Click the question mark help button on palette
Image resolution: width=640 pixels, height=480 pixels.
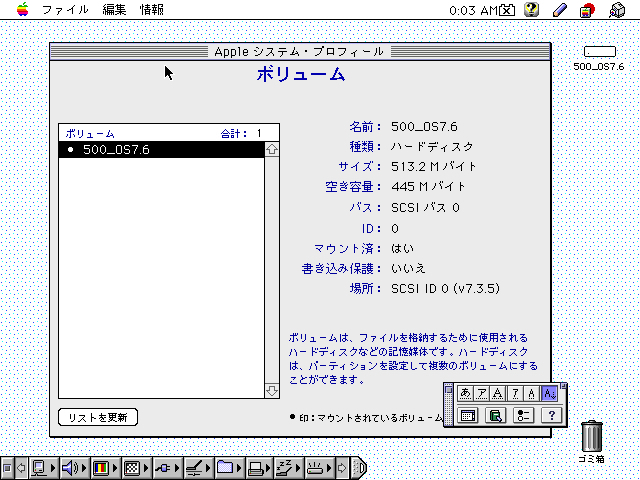click(x=551, y=416)
